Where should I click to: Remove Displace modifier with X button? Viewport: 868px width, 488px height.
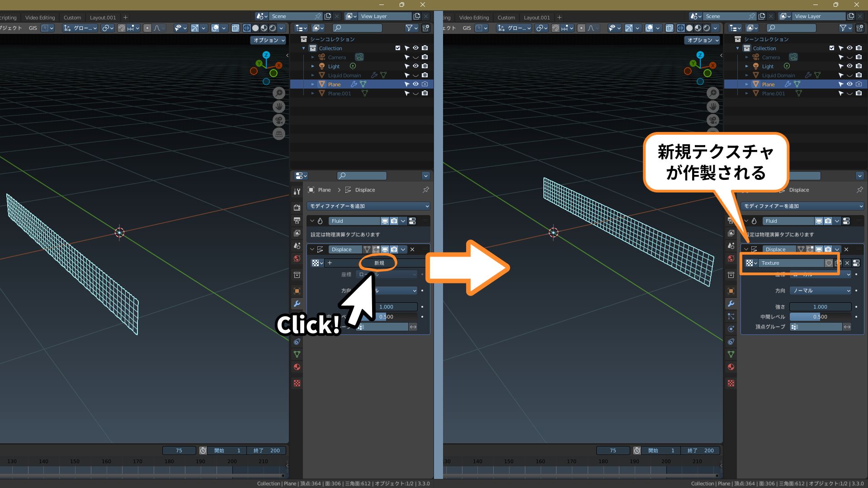click(x=412, y=249)
